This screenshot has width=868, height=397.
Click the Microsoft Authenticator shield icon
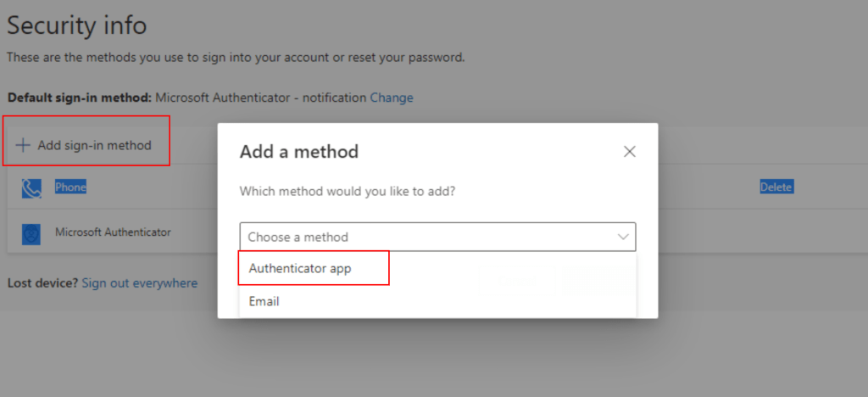click(x=31, y=232)
